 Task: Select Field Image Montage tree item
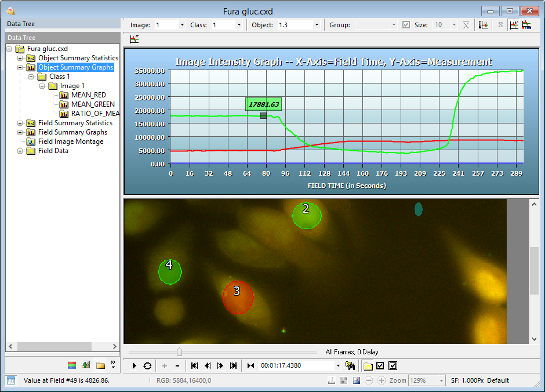(70, 141)
